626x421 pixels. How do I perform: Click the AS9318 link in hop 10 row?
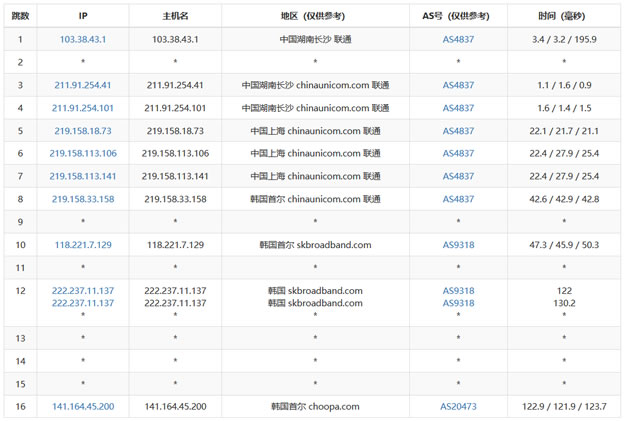(x=458, y=245)
